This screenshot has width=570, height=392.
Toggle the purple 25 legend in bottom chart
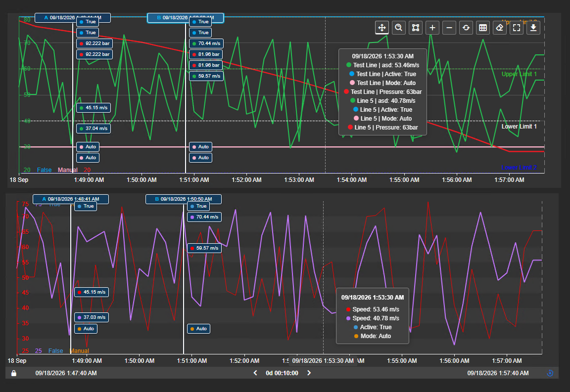click(x=38, y=351)
